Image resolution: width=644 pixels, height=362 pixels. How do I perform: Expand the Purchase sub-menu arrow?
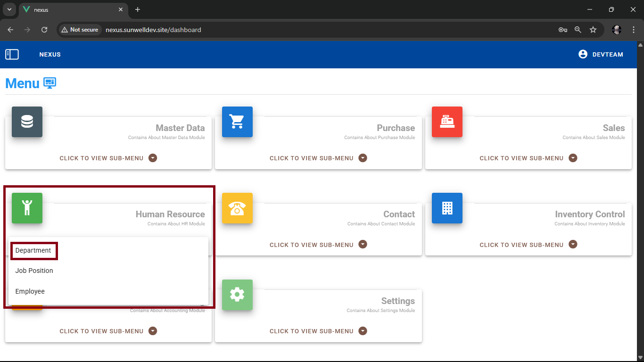coord(363,158)
